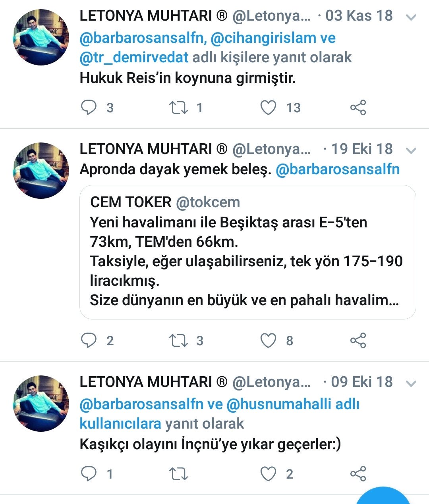Reply to the 'Kaşıkçı olayını' tweet
Image resolution: width=429 pixels, height=504 pixels.
[x=89, y=473]
